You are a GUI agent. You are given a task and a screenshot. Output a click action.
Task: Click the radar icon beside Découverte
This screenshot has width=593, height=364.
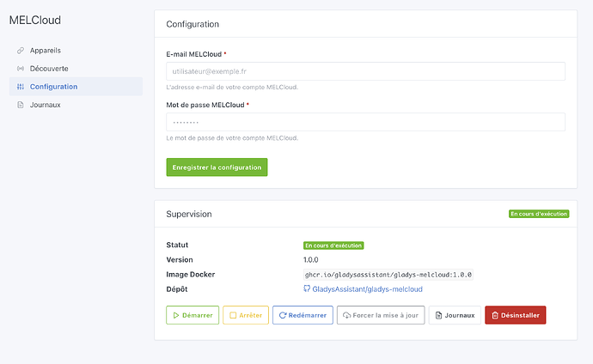[21, 69]
